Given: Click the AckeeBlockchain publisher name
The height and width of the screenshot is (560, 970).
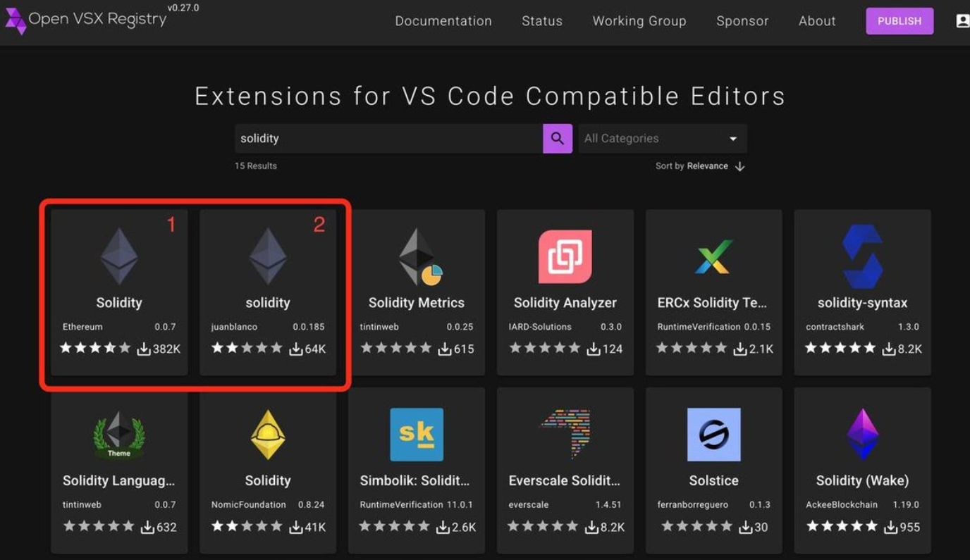Looking at the screenshot, I should (842, 505).
